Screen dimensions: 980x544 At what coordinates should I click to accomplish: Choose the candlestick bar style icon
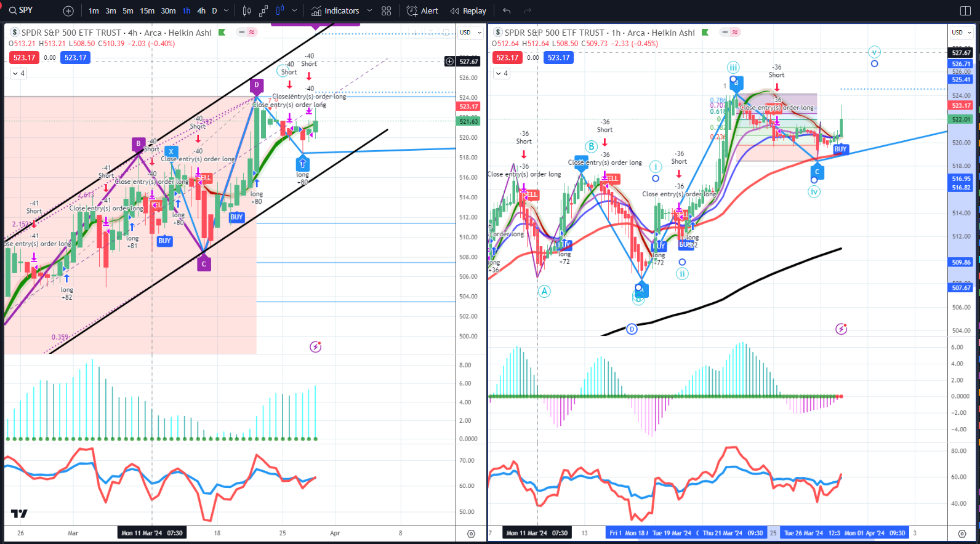tap(247, 11)
